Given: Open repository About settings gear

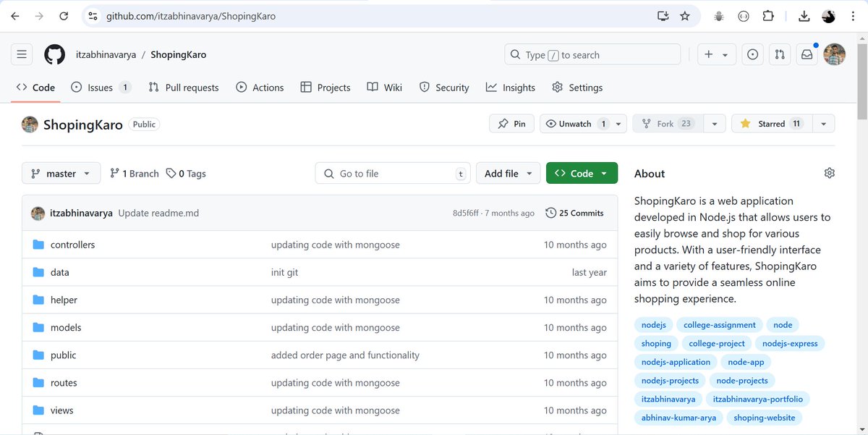Looking at the screenshot, I should click(830, 173).
